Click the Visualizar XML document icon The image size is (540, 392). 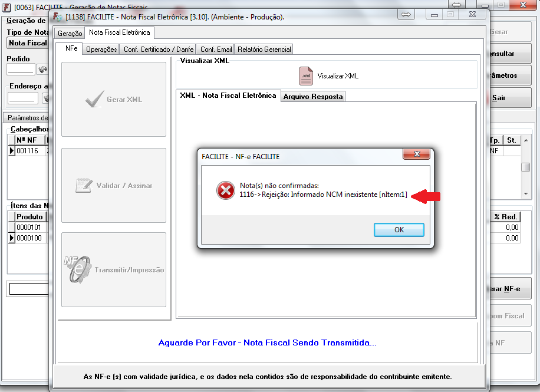point(305,76)
